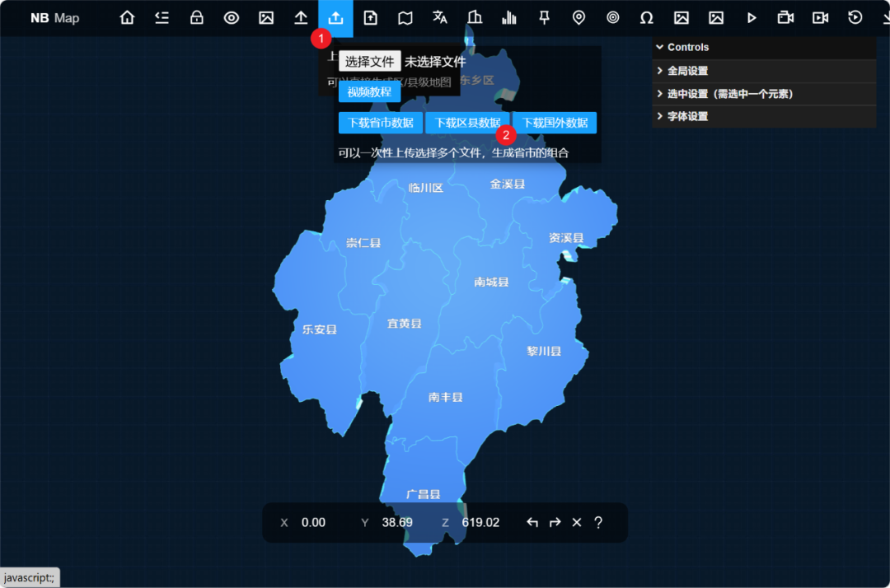The width and height of the screenshot is (890, 588).
Task: Click the Y coordinate value 38.69
Action: pyautogui.click(x=396, y=522)
